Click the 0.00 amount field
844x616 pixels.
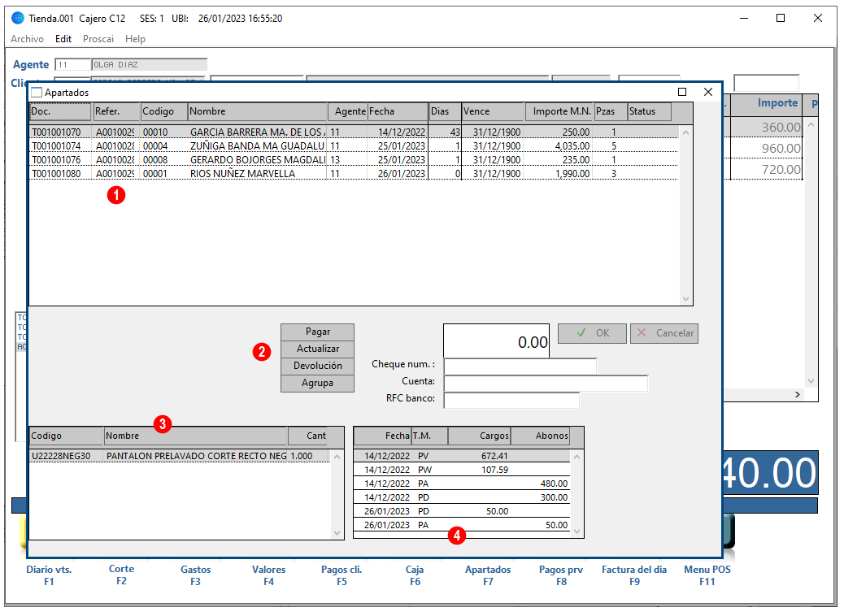click(x=496, y=341)
